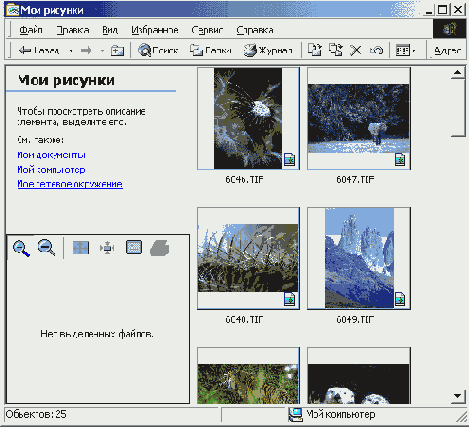The height and width of the screenshot is (427, 469).
Task: Click the Copy To folder icon
Action: point(336,50)
